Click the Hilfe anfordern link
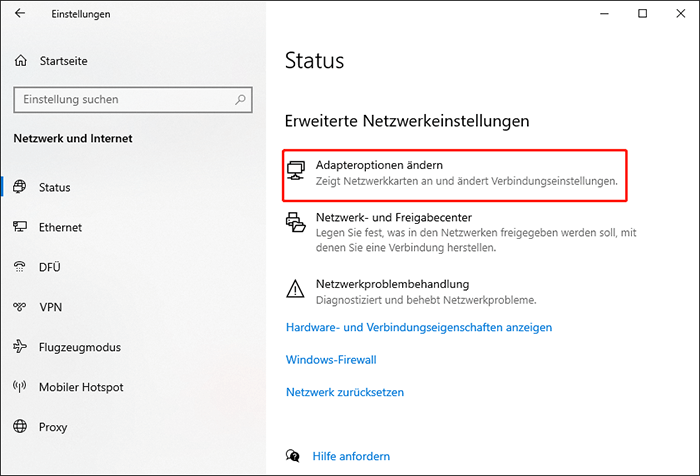Image resolution: width=700 pixels, height=476 pixels. 350,456
